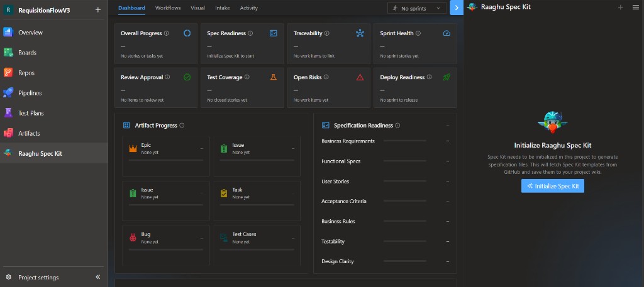Select Raaghu Spec Kit sidebar item
Screen dimensions: 644x287
(x=54, y=153)
